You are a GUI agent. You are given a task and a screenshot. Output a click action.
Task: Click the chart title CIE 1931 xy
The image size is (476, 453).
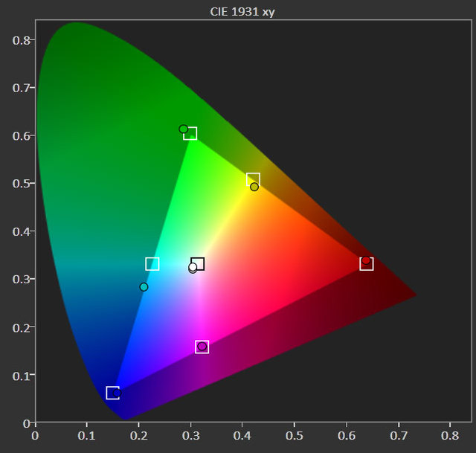(x=242, y=12)
